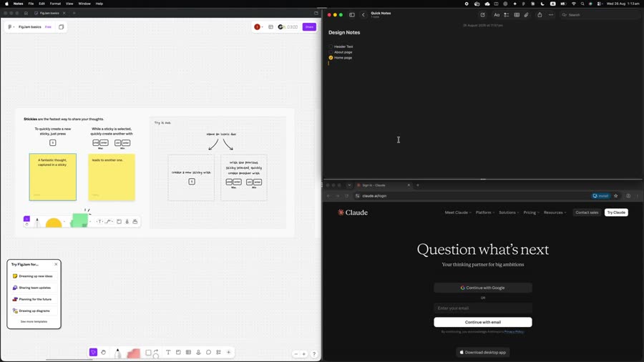Open browser tab list chevron
The width and height of the screenshot is (644, 362).
[x=349, y=185]
